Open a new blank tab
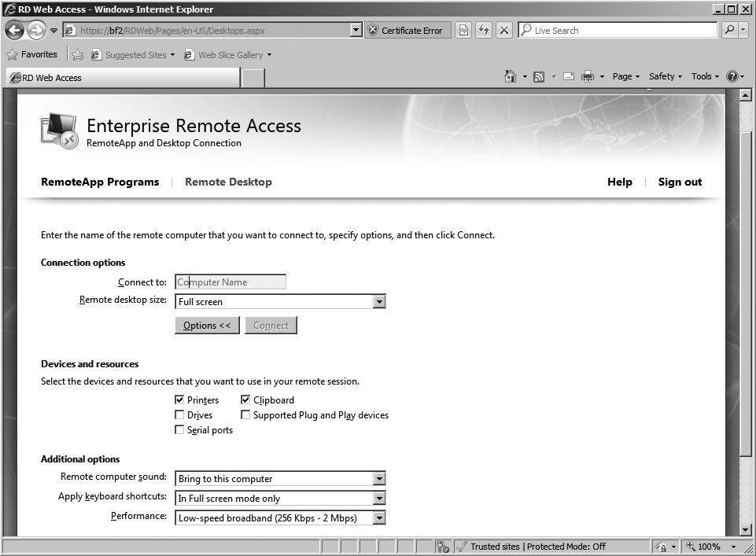The width and height of the screenshot is (756, 556). pyautogui.click(x=253, y=78)
